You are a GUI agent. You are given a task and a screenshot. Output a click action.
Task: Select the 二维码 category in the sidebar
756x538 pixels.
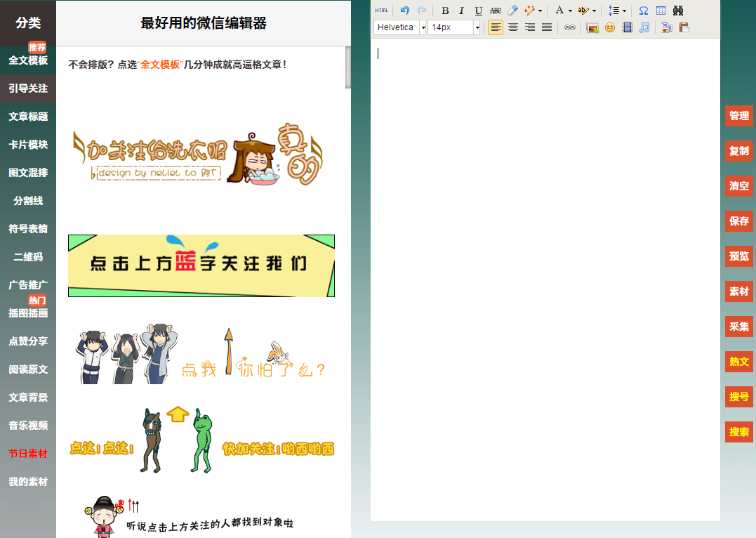28,257
